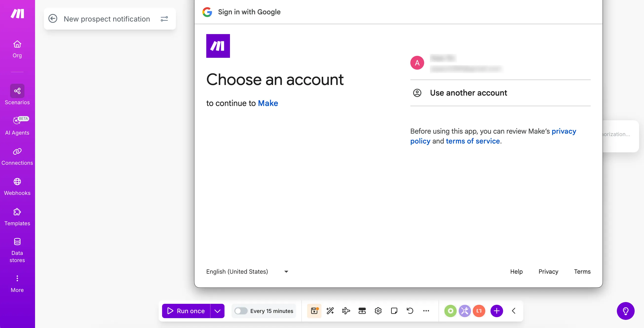Image resolution: width=644 pixels, height=328 pixels.
Task: Click the purple Tools wrench icon
Action: 465,311
